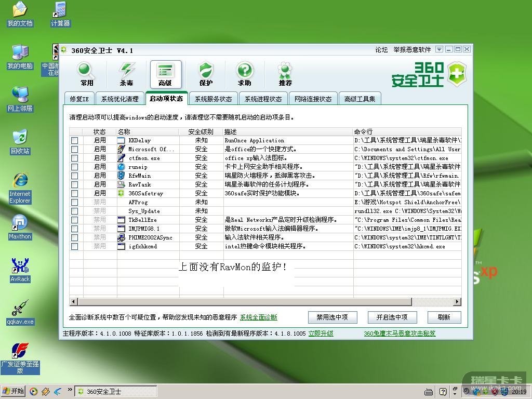Open 我的文档 desktop icon
Viewport: 532px width, 399px height.
tap(20, 14)
